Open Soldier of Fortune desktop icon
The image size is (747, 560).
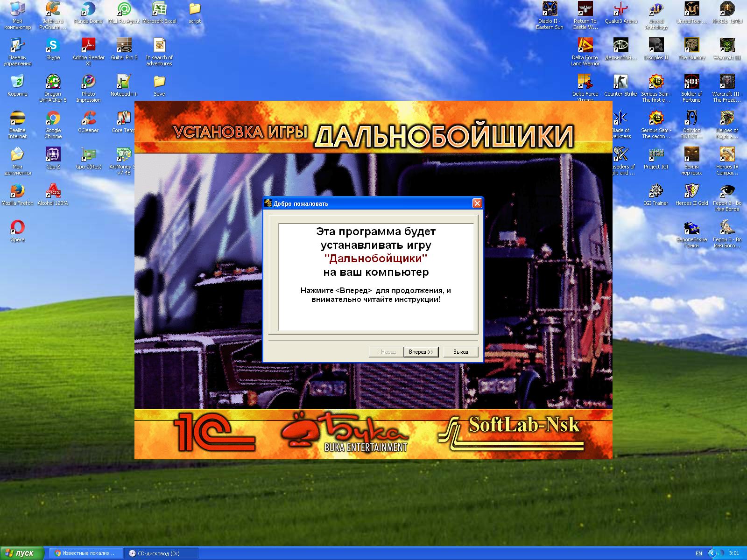[691, 88]
